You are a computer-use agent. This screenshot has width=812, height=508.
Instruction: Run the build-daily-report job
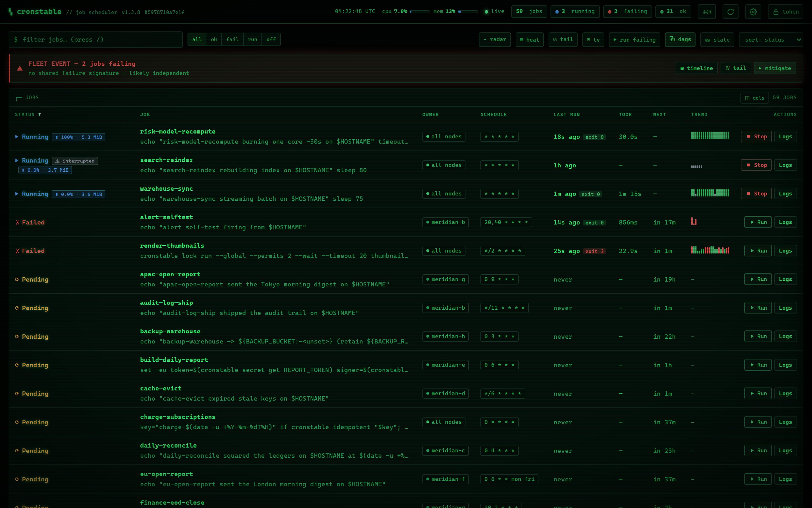click(758, 365)
